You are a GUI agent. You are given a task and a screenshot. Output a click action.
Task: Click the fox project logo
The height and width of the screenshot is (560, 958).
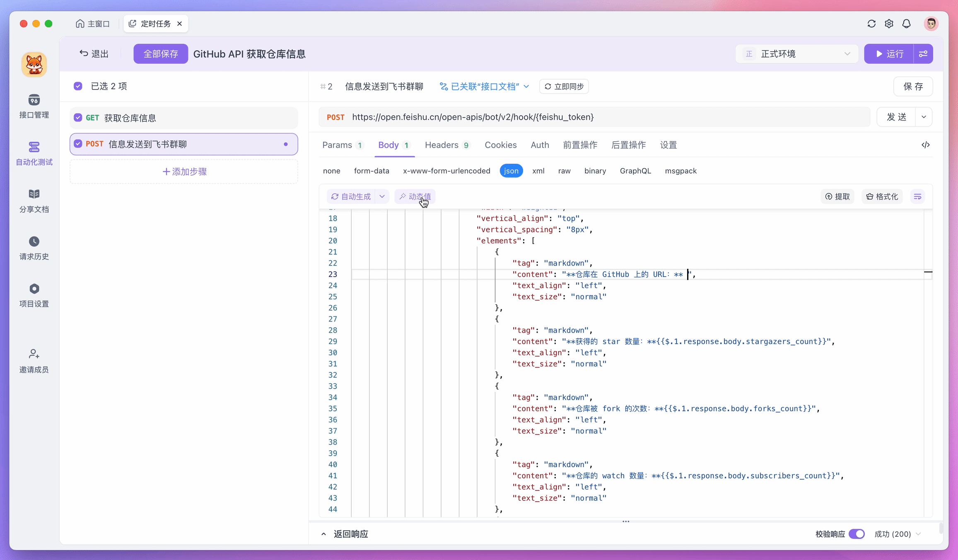[34, 65]
